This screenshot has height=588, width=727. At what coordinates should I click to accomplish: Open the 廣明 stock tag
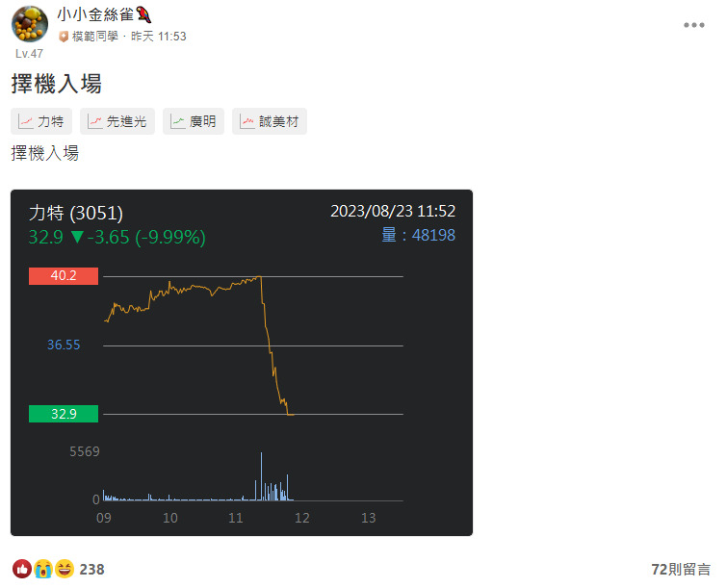tap(194, 121)
